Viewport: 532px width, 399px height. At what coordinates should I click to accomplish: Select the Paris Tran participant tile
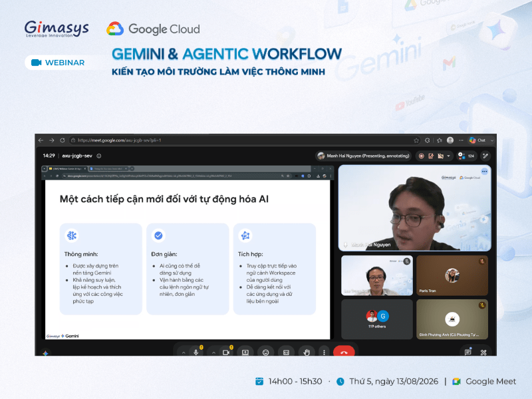452,275
